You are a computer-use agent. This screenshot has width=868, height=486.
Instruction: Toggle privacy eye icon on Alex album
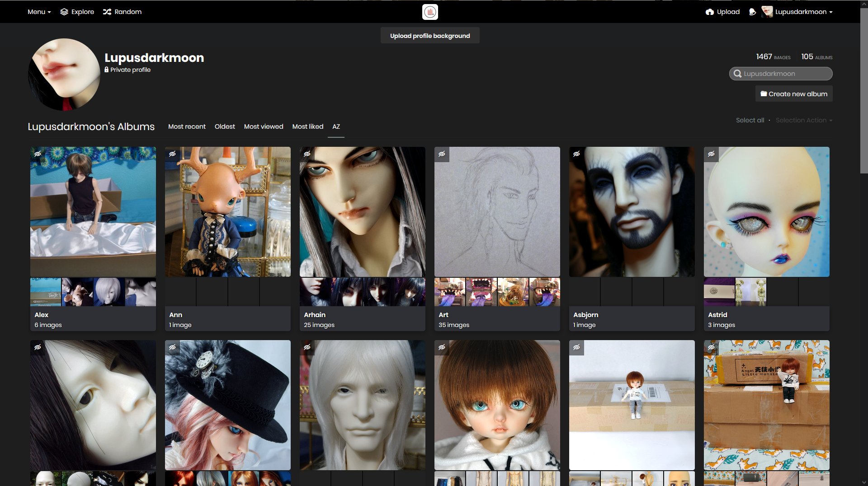38,154
